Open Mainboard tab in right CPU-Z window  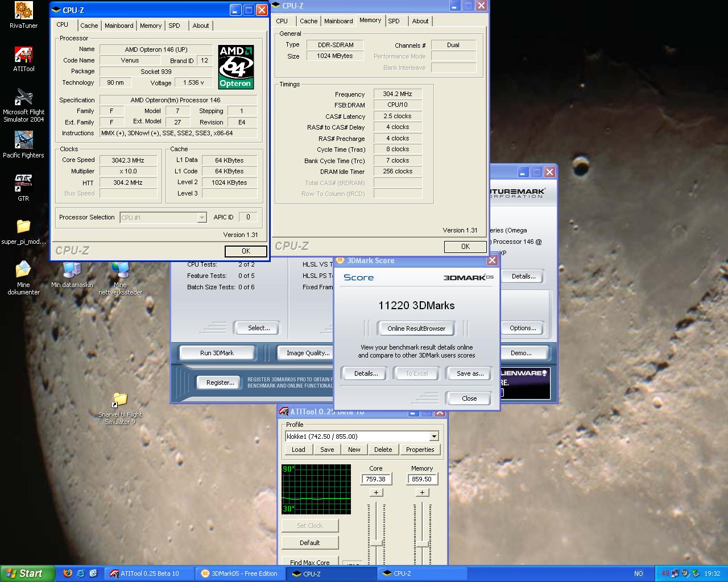(338, 21)
